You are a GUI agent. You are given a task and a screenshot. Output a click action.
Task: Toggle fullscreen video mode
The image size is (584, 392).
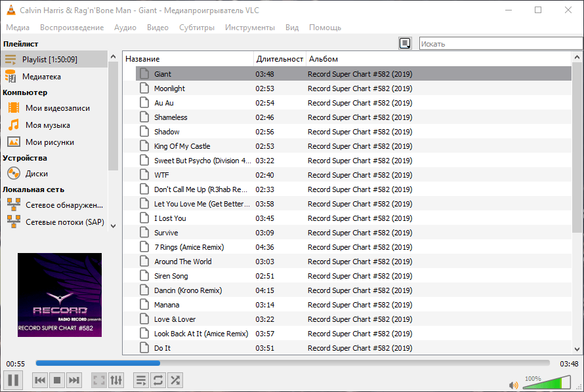click(x=99, y=380)
